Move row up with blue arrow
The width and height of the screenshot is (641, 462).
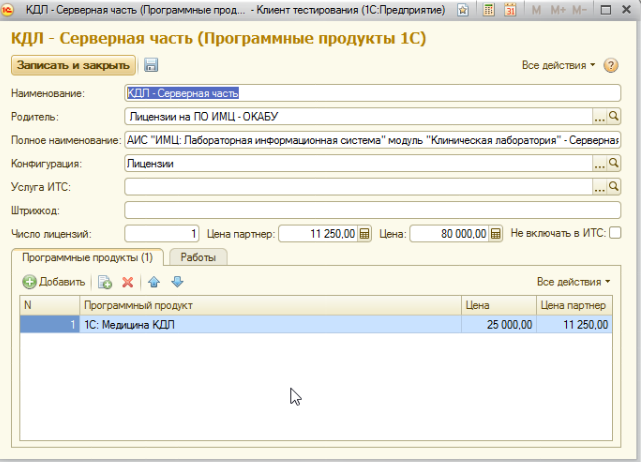click(x=154, y=282)
